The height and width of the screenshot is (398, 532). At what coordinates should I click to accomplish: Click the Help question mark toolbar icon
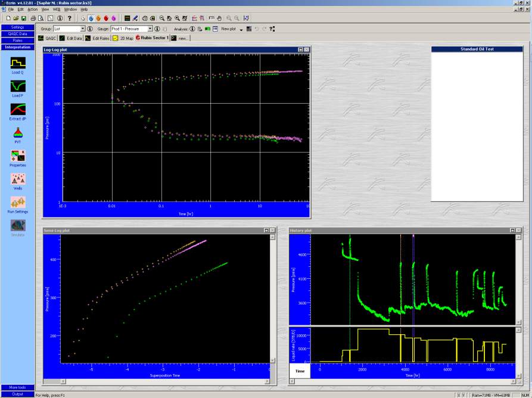pos(69,18)
